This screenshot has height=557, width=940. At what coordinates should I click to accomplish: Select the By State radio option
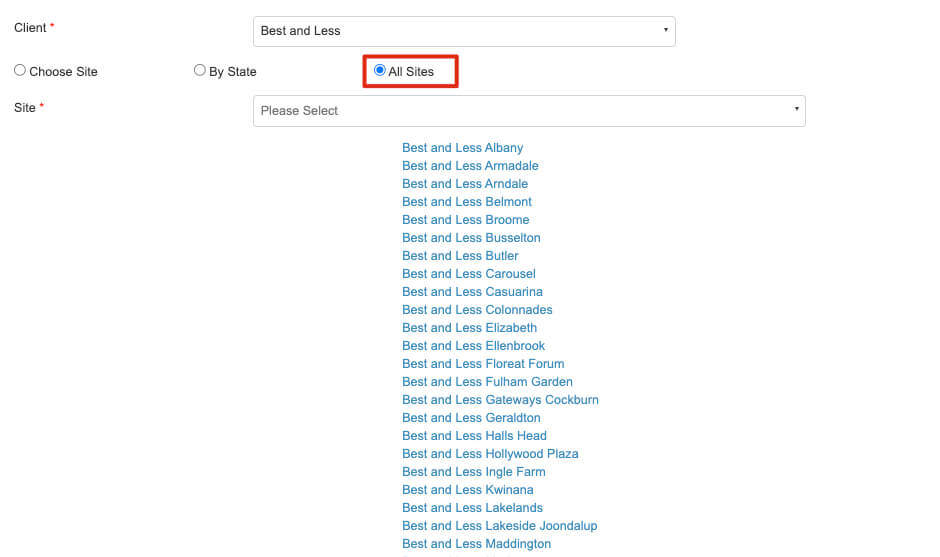coord(200,71)
